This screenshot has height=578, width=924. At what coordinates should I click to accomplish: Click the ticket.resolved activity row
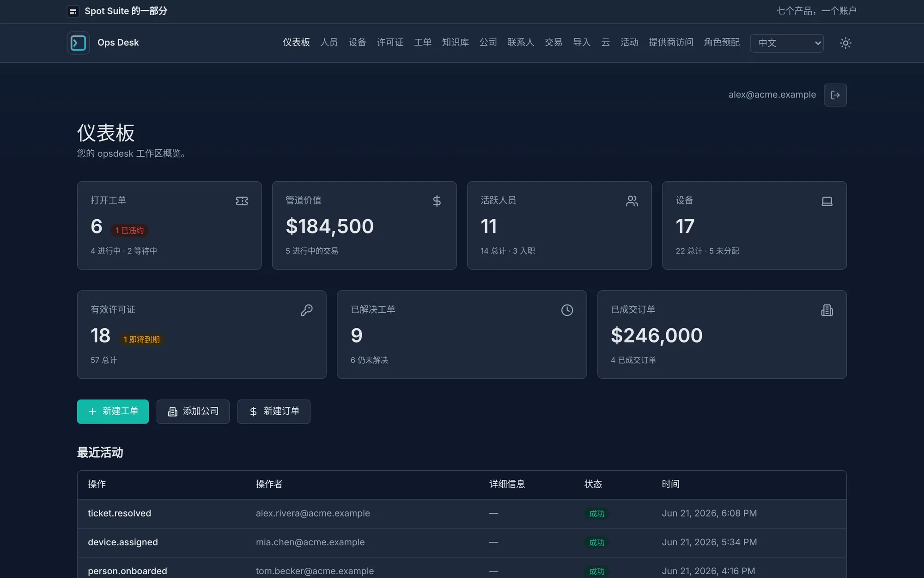tap(462, 514)
